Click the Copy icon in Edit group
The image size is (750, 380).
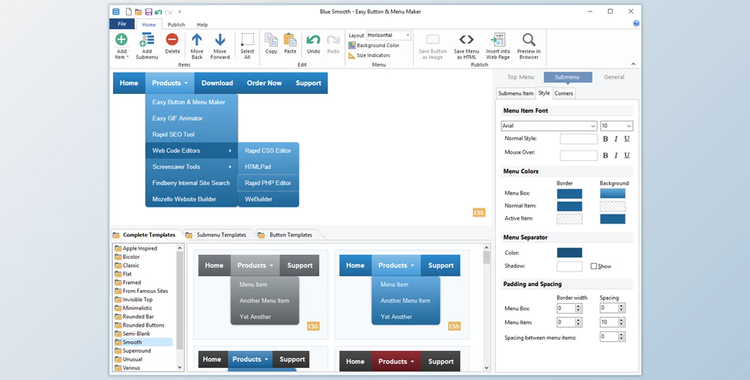[x=271, y=40]
